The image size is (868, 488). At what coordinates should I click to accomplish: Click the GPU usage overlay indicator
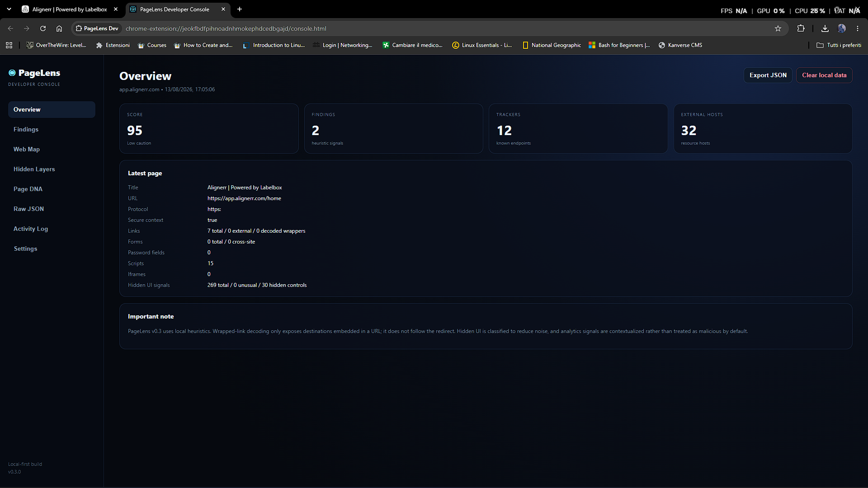[x=771, y=11]
